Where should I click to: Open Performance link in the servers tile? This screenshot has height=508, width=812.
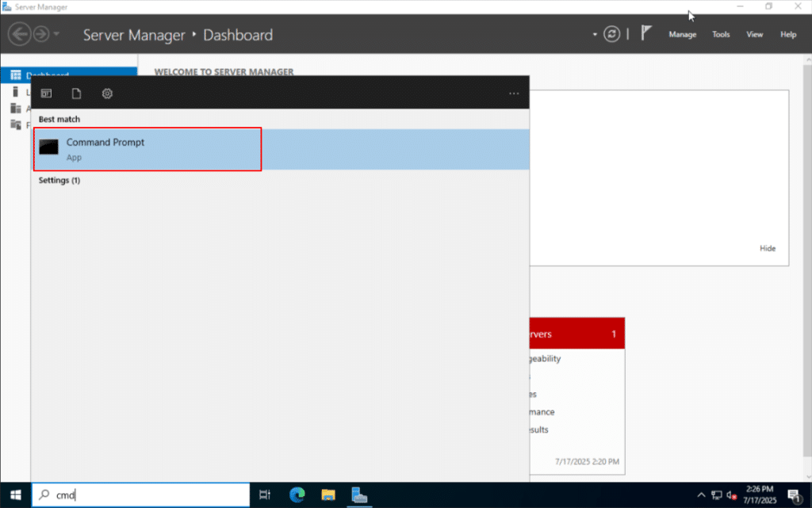tap(542, 412)
